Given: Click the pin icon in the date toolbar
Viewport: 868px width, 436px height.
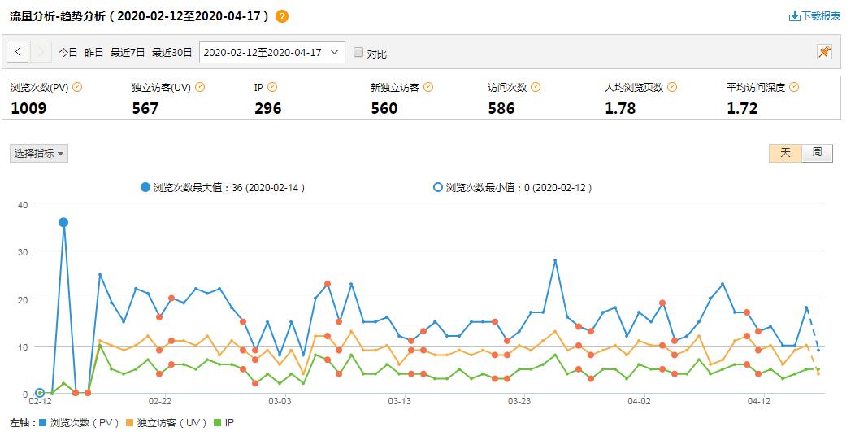Looking at the screenshot, I should click(824, 52).
